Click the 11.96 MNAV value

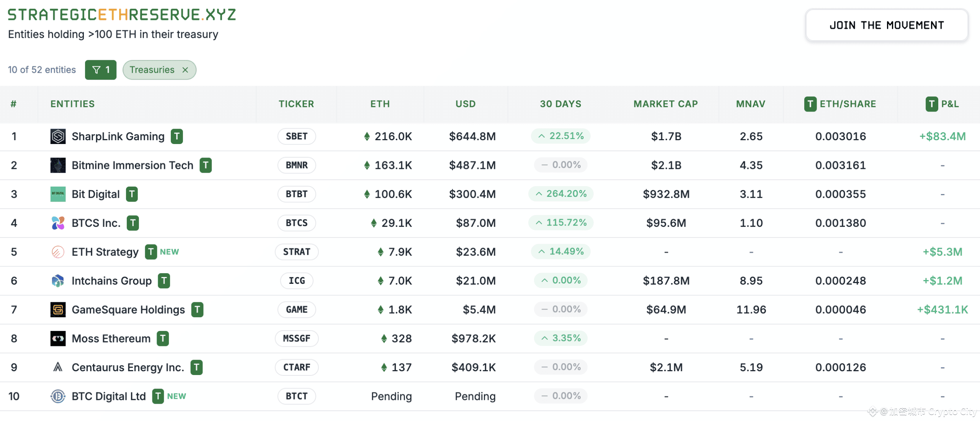pos(751,310)
